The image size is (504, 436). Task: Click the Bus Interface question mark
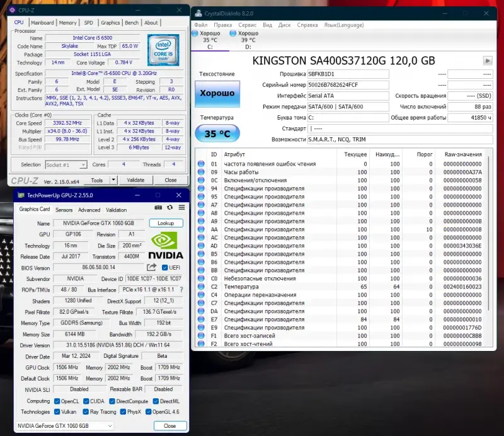point(181,290)
